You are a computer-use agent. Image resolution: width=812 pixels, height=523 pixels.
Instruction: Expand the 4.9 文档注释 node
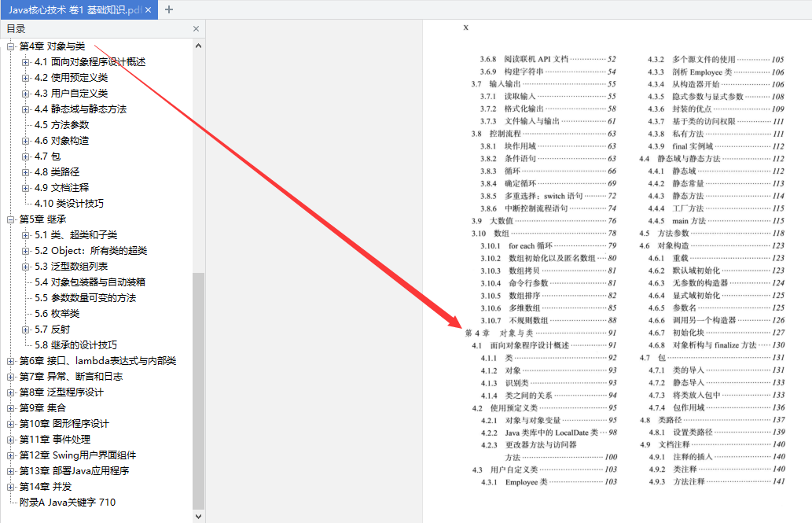pos(25,188)
